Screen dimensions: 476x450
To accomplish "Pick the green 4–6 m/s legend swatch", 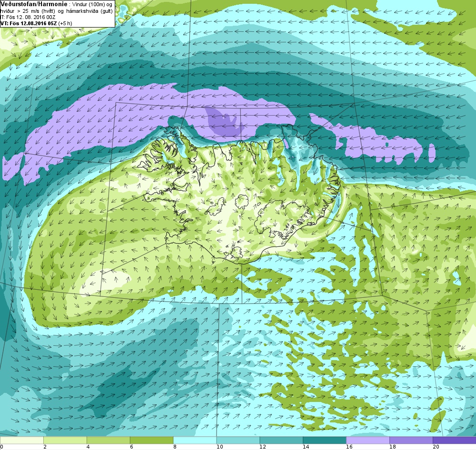I will (109, 440).
